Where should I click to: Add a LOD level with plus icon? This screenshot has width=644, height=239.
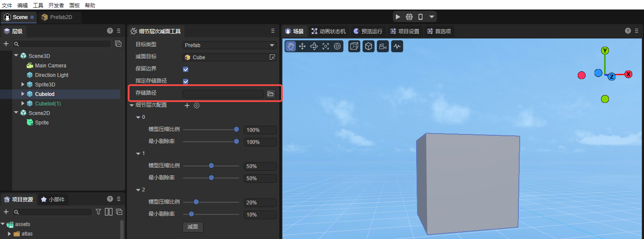pyautogui.click(x=187, y=105)
